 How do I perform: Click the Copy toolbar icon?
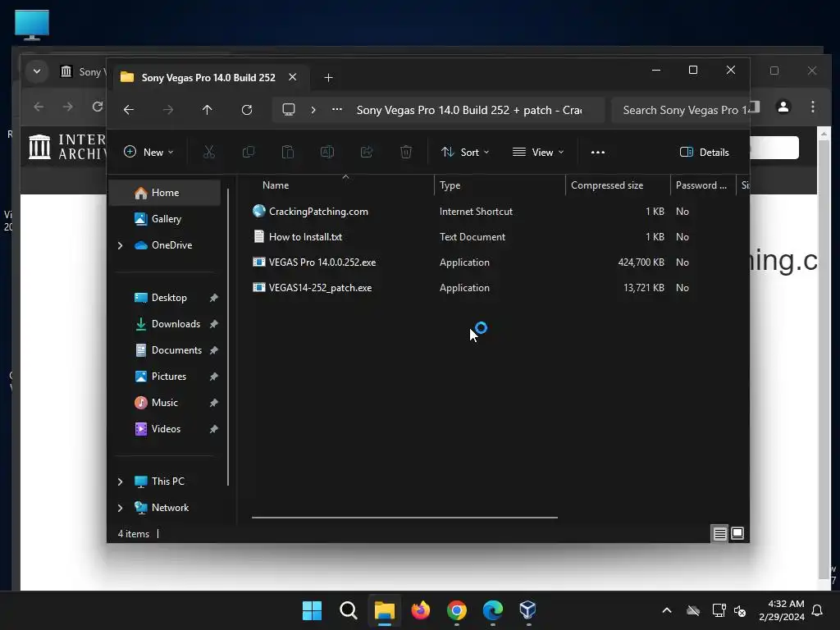pos(249,152)
